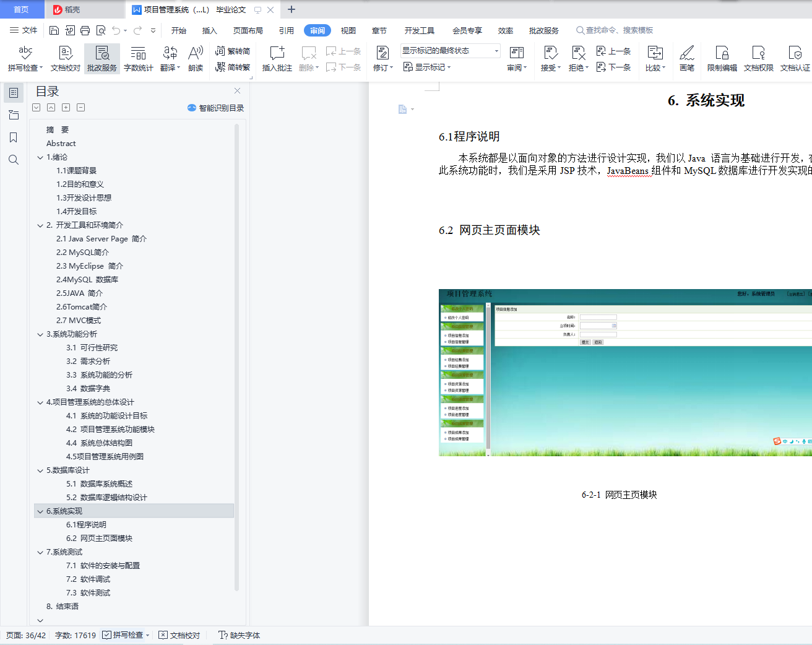Screen dimensions: 812x645
Task: Go to previous comment 上一条 beside 删除
Action: pos(343,51)
